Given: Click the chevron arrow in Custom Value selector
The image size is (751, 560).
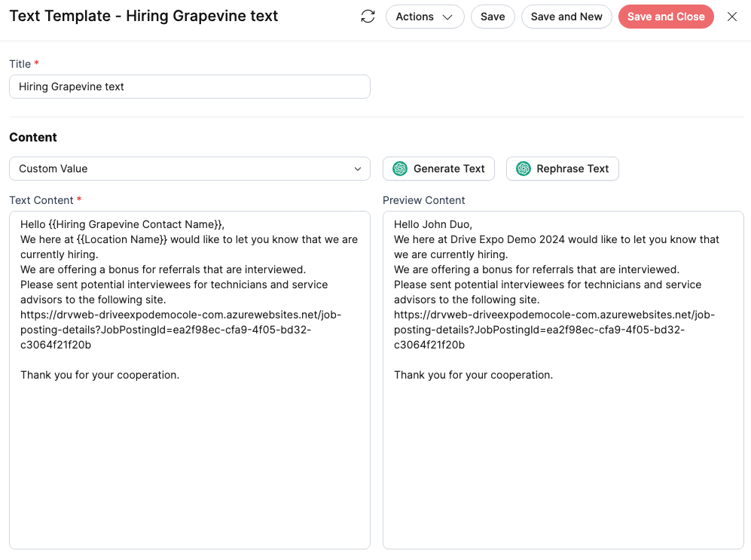Looking at the screenshot, I should tap(357, 169).
